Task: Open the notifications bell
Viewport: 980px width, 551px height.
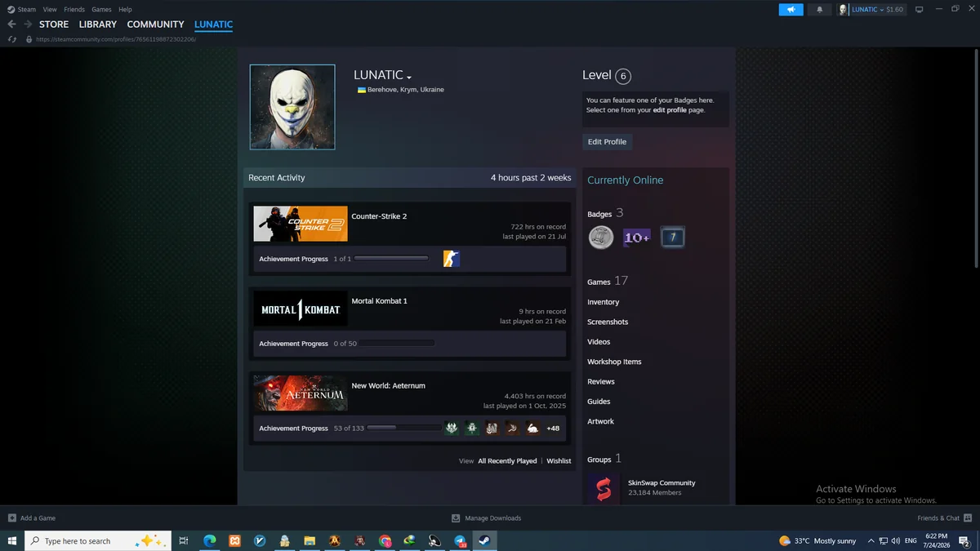Action: point(819,10)
